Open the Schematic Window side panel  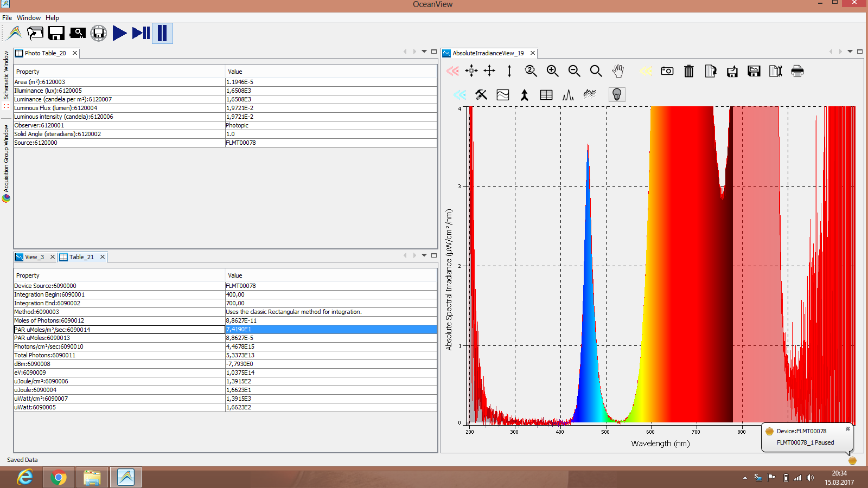coord(6,76)
